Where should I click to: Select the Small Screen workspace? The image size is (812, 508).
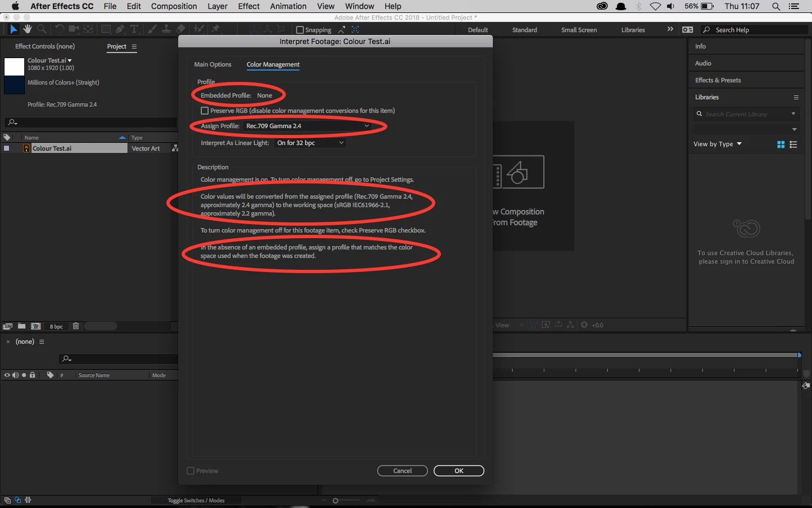tap(579, 30)
